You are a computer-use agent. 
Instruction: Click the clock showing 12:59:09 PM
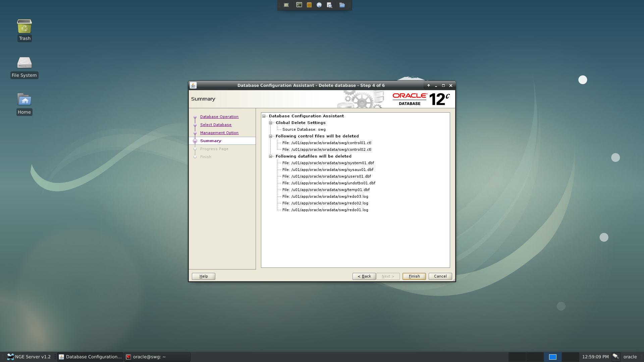coord(595,357)
